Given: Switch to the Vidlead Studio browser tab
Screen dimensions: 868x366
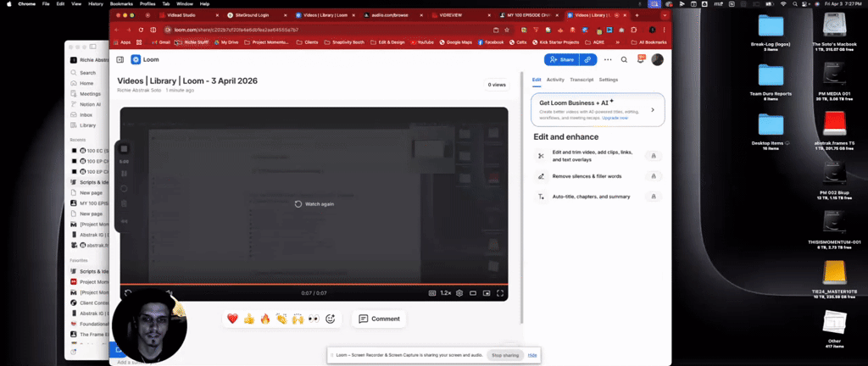Looking at the screenshot, I should (x=188, y=15).
